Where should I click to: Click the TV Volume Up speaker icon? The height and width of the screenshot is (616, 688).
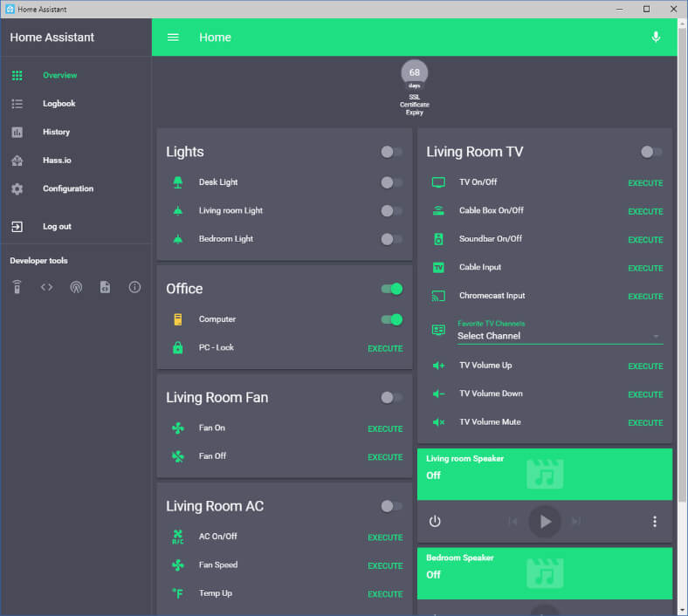[x=438, y=366]
